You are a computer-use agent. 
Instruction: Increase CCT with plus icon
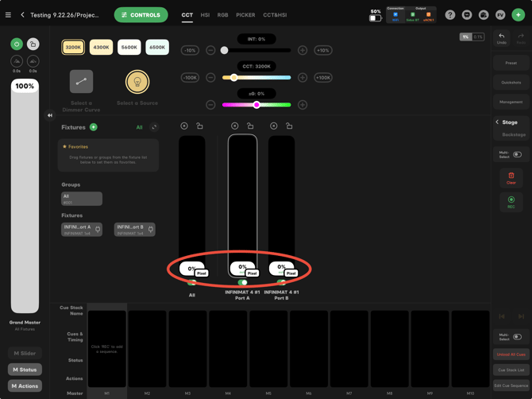[x=303, y=78]
